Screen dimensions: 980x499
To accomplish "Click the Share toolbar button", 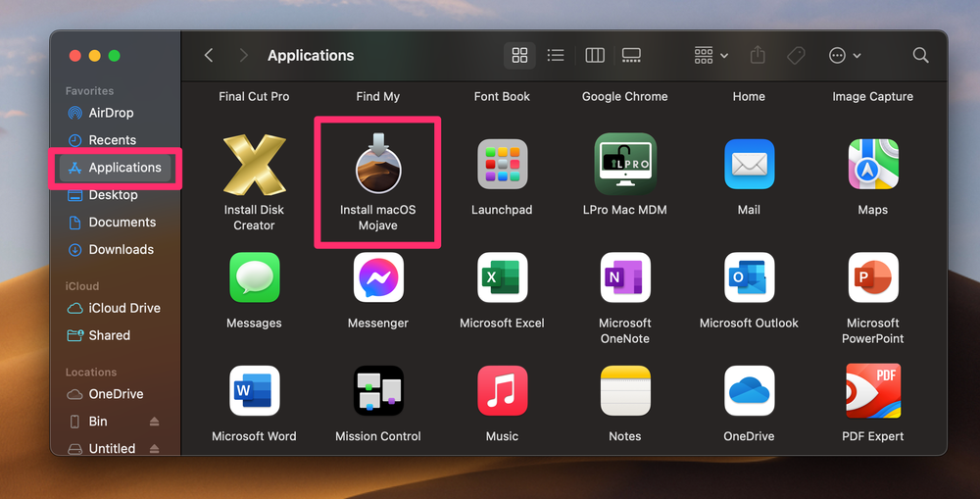I will (758, 56).
